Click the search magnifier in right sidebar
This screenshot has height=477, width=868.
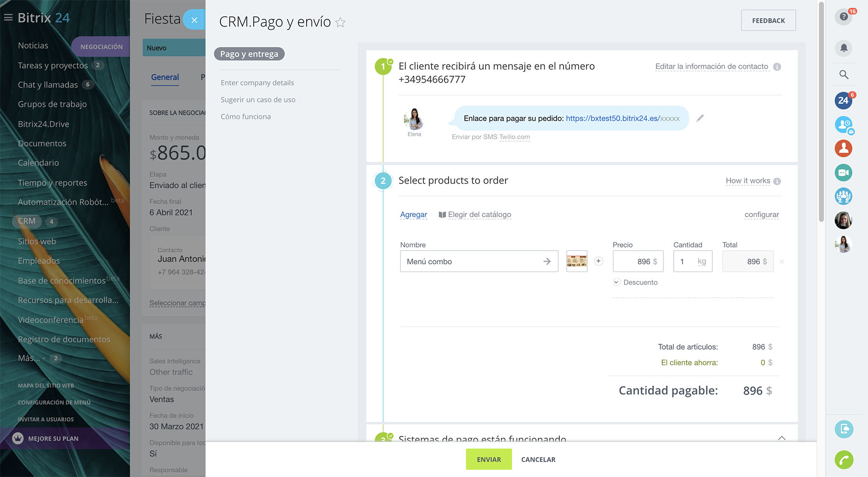click(843, 74)
